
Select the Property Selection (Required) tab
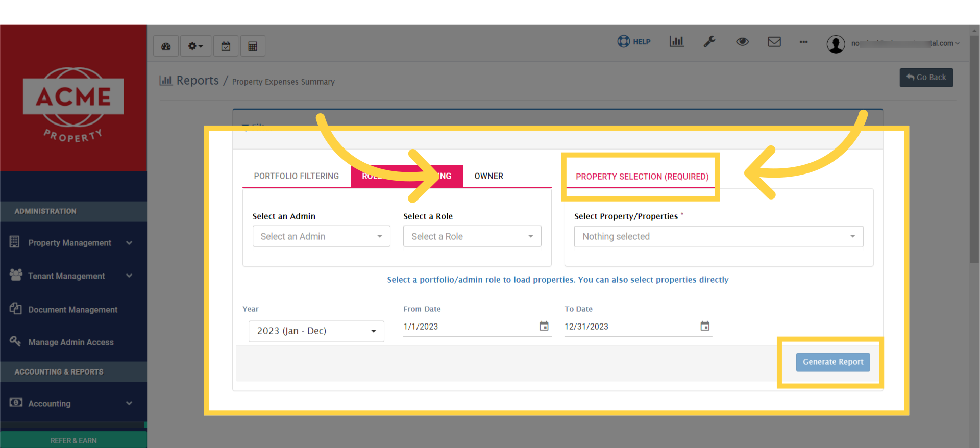[642, 177]
